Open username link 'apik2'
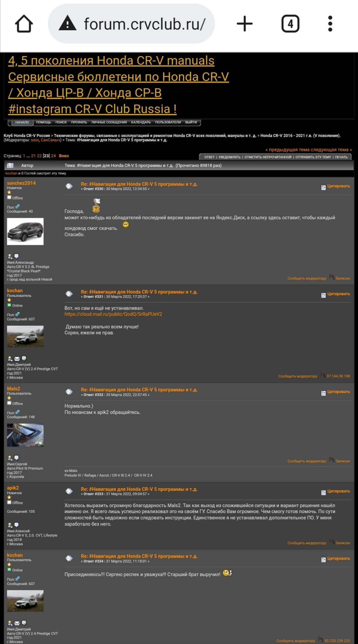This screenshot has height=644, width=358. 13,488
